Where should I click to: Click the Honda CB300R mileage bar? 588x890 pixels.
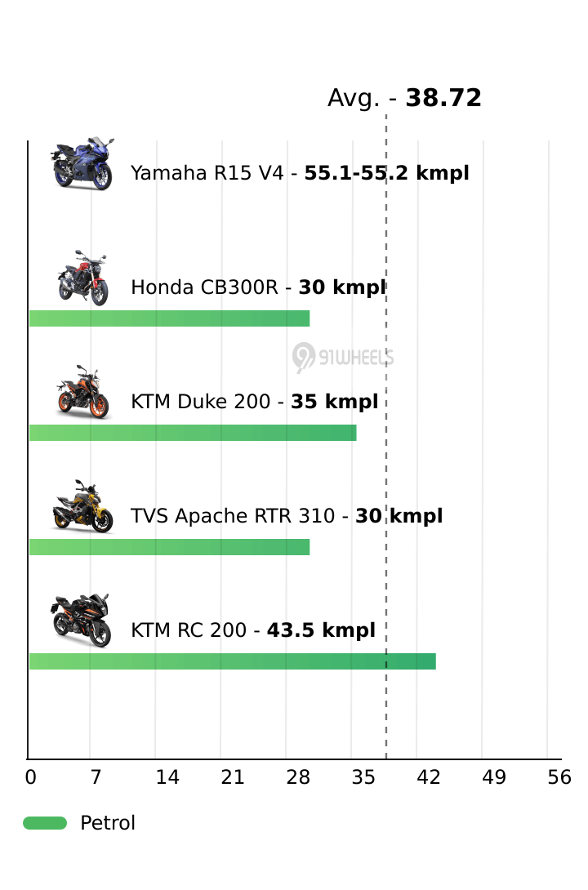pyautogui.click(x=169, y=318)
